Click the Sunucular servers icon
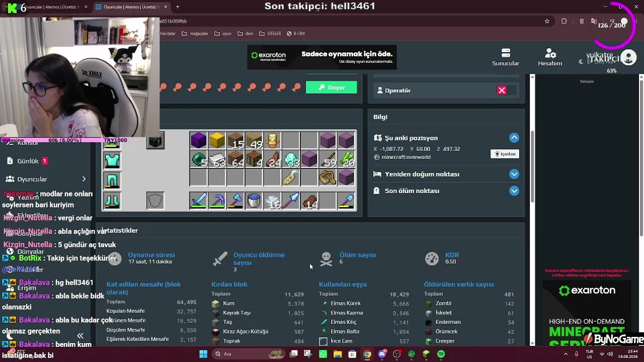Image resolution: width=644 pixels, height=362 pixels. (506, 57)
